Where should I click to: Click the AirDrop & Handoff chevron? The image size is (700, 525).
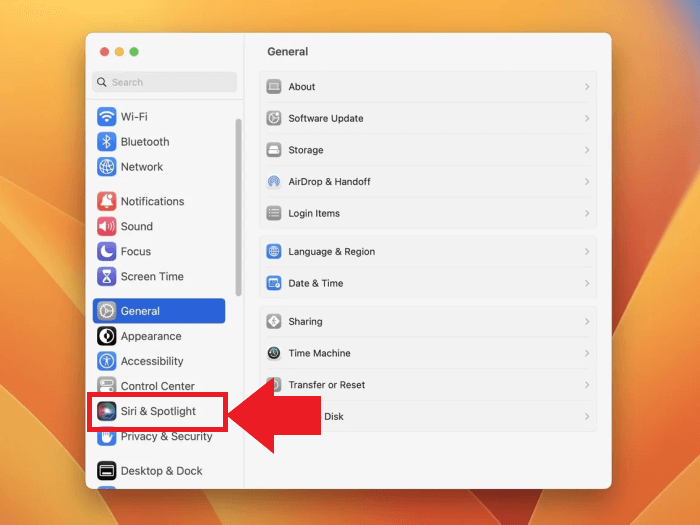click(587, 182)
